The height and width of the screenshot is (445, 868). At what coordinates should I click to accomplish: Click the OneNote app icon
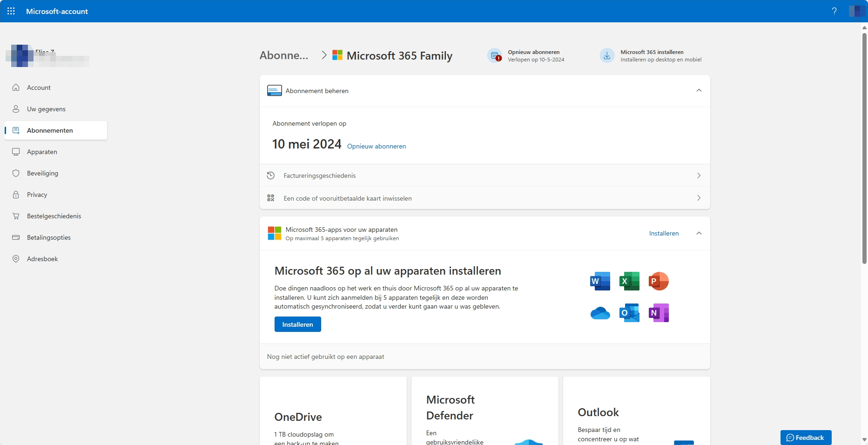(659, 313)
